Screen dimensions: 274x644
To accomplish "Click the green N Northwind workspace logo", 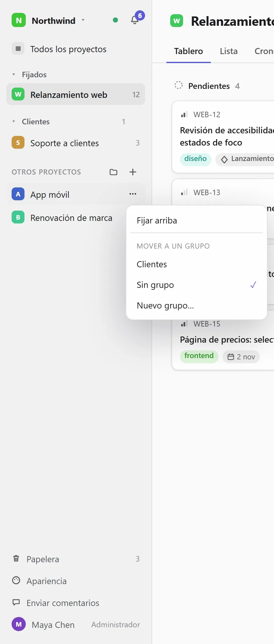I will click(x=19, y=20).
